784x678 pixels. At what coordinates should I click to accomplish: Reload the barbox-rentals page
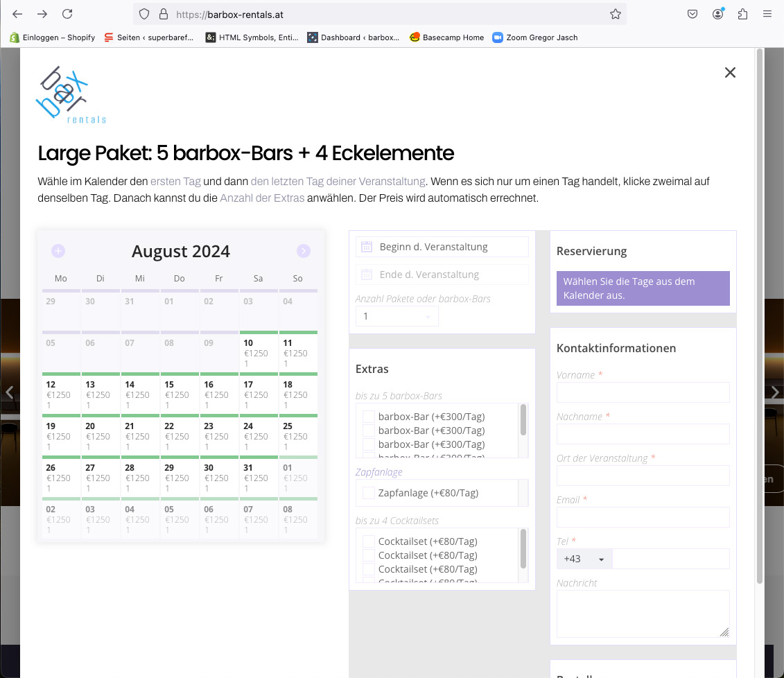(x=67, y=14)
